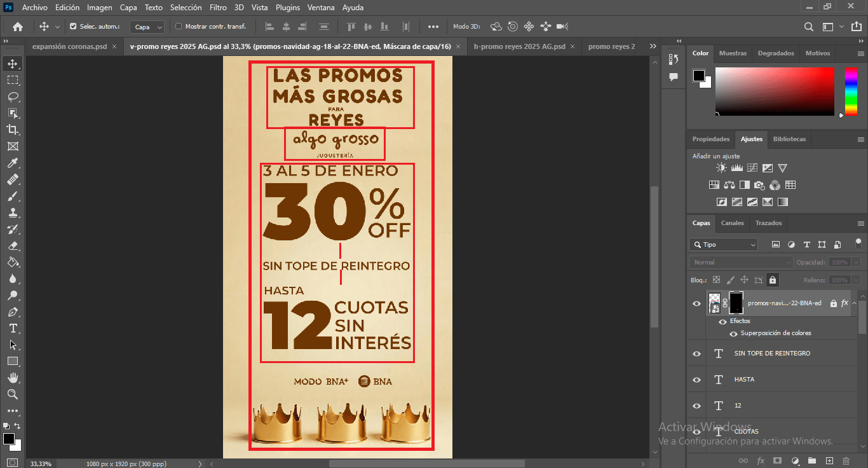The width and height of the screenshot is (868, 468).
Task: Toggle the layer filter on/off switch
Action: [x=858, y=244]
